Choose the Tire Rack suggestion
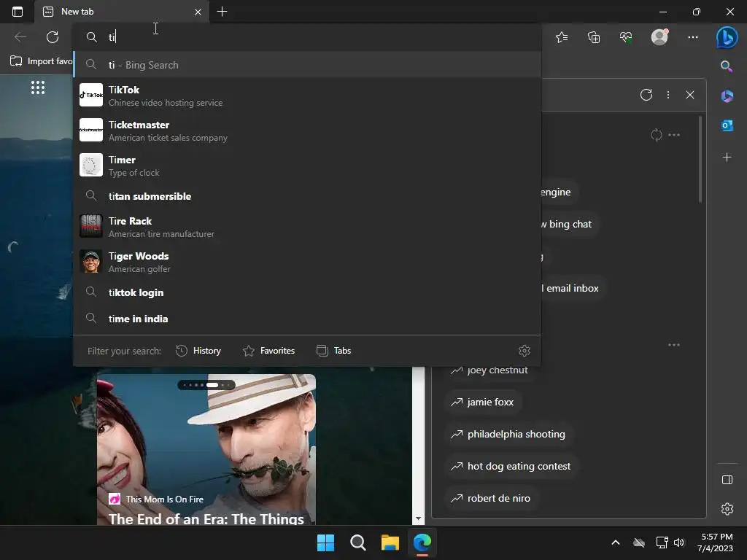The image size is (747, 560). click(x=307, y=227)
